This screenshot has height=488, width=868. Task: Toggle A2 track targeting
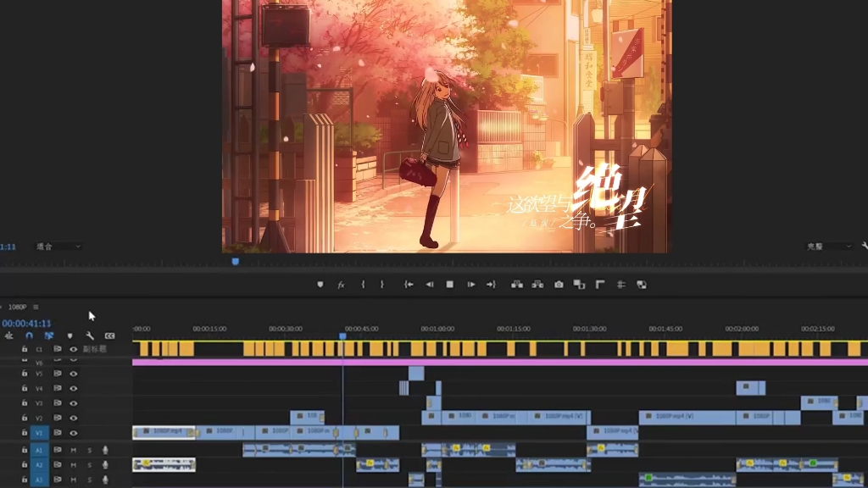point(39,465)
